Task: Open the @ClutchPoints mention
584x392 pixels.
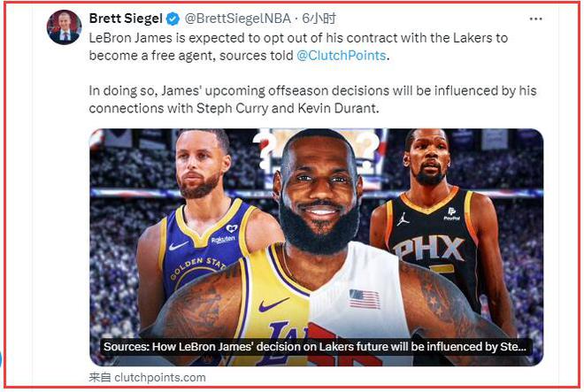Action: [342, 56]
